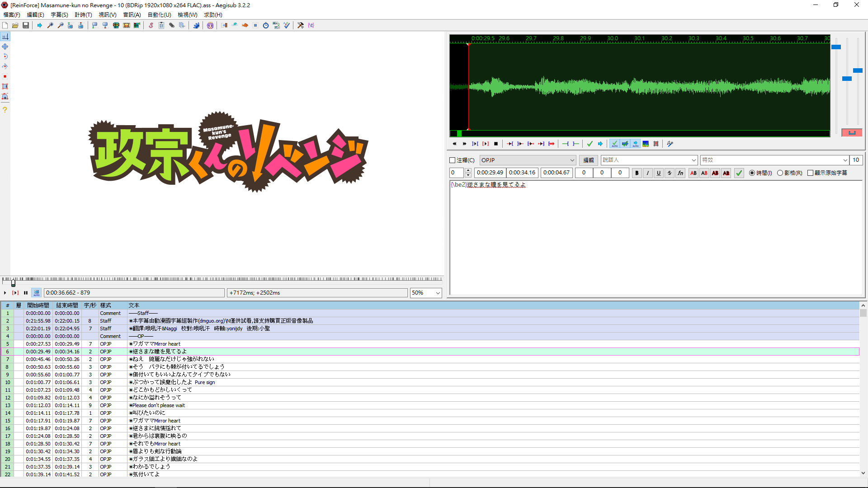Open the 自動化(U) menu

(160, 15)
